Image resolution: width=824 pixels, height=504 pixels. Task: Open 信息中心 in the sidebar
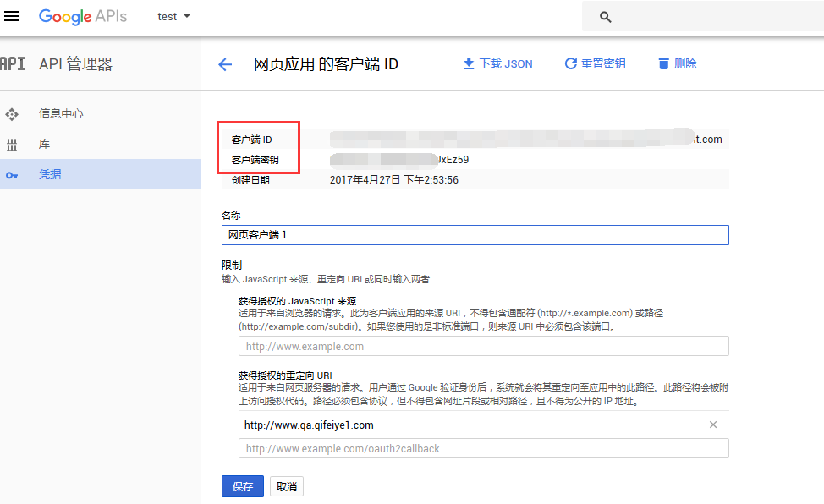click(x=61, y=113)
